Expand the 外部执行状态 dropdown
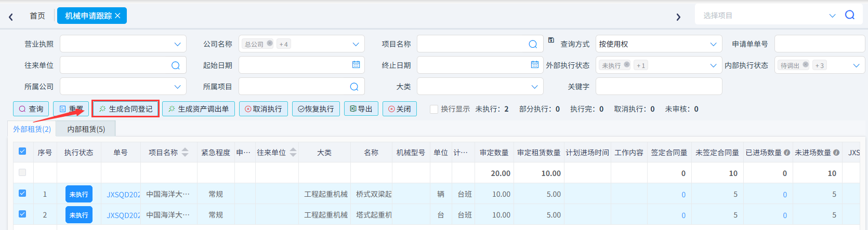This screenshot has width=868, height=230. 713,65
